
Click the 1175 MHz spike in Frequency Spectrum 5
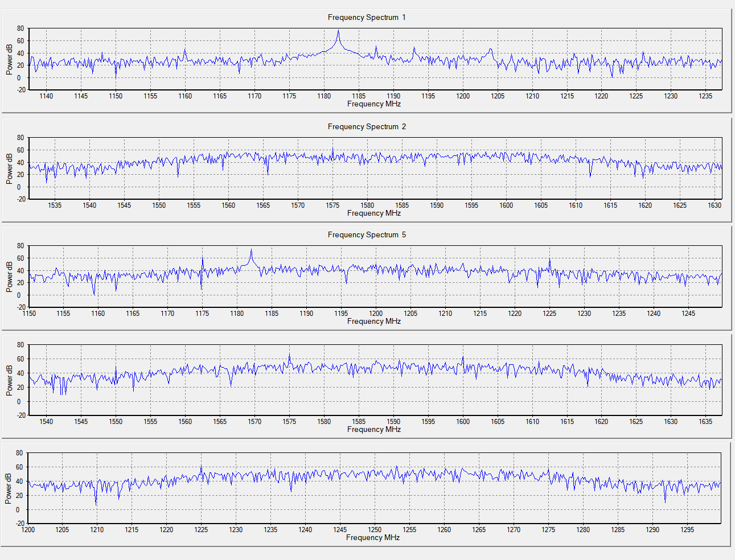[x=203, y=260]
